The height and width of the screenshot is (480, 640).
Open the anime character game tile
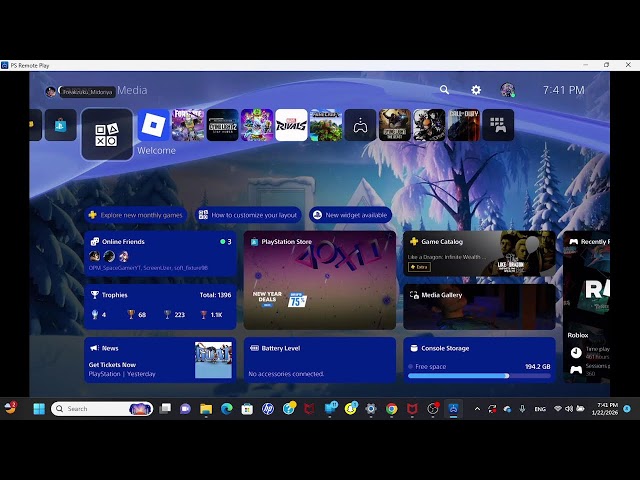point(429,125)
